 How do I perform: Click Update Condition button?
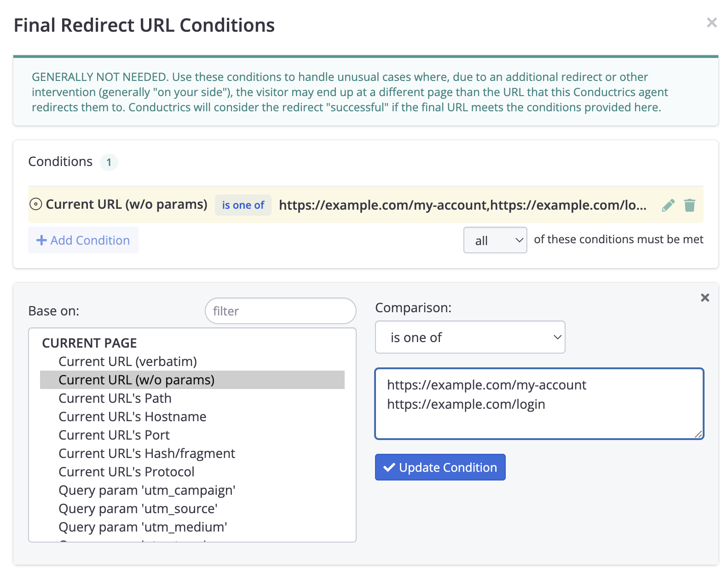tap(440, 467)
